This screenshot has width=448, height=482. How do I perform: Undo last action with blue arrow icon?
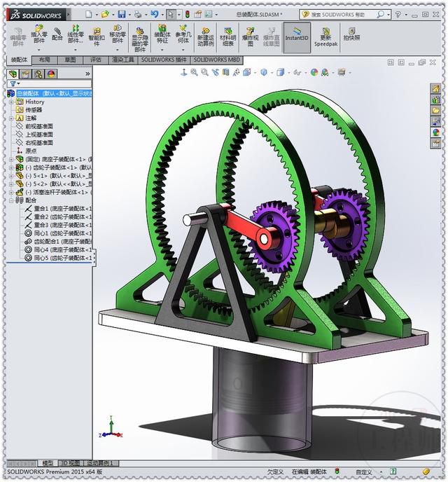pyautogui.click(x=155, y=14)
